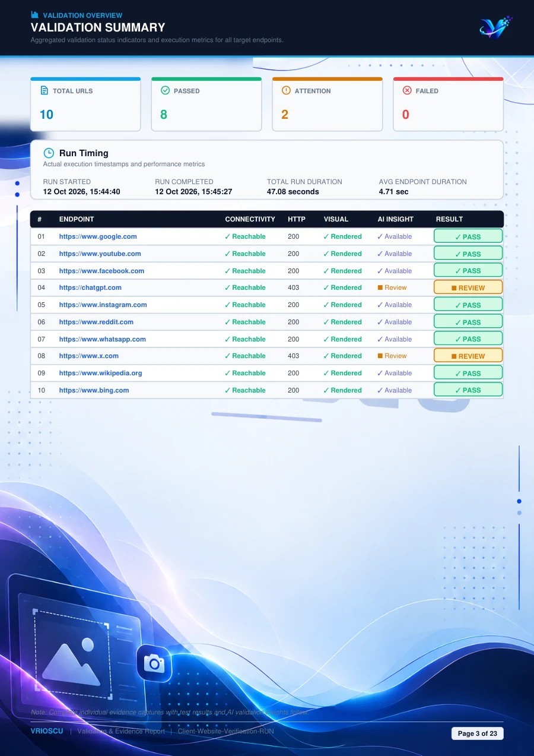Image resolution: width=534 pixels, height=756 pixels.
Task: Click the Total URLs document icon
Action: point(44,91)
